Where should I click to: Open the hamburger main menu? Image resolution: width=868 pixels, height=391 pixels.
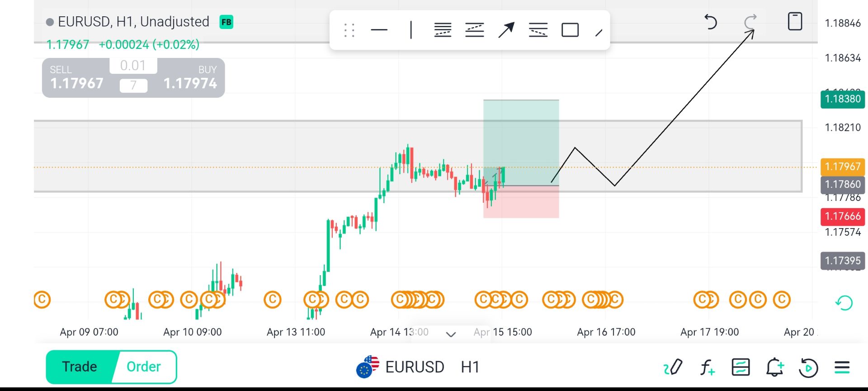coord(842,367)
